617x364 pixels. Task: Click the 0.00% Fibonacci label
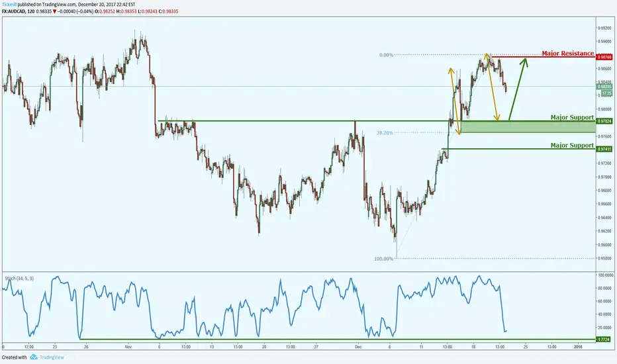(x=386, y=55)
